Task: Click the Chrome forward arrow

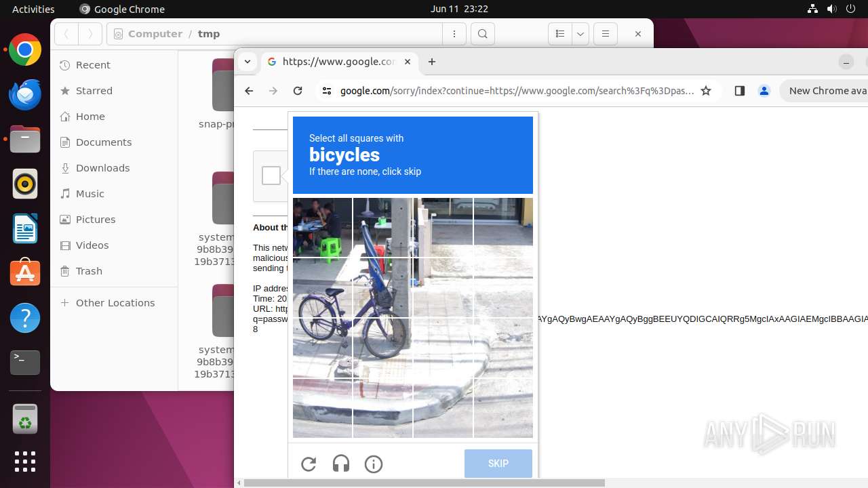Action: [x=273, y=91]
